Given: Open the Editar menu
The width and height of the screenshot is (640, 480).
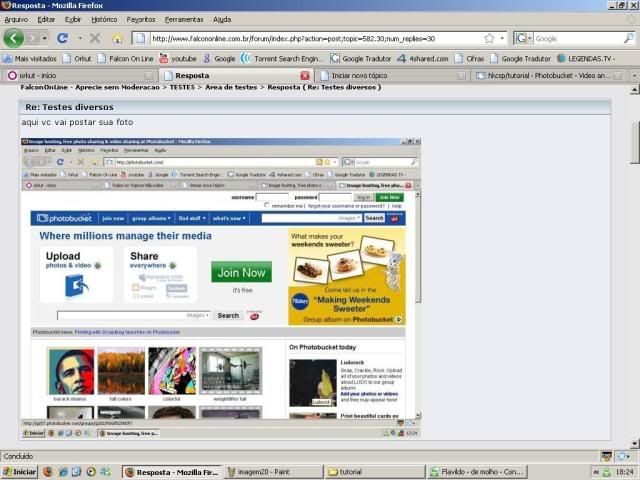Looking at the screenshot, I should tap(46, 19).
